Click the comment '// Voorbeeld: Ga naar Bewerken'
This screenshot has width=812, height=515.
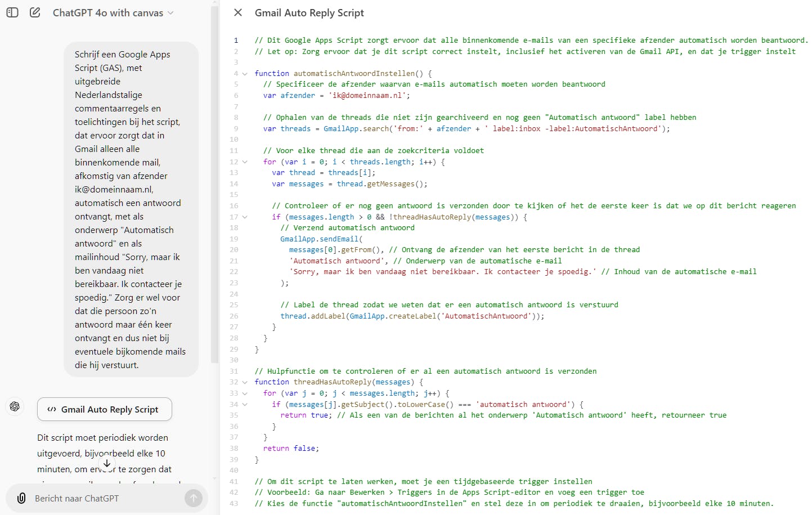(449, 492)
